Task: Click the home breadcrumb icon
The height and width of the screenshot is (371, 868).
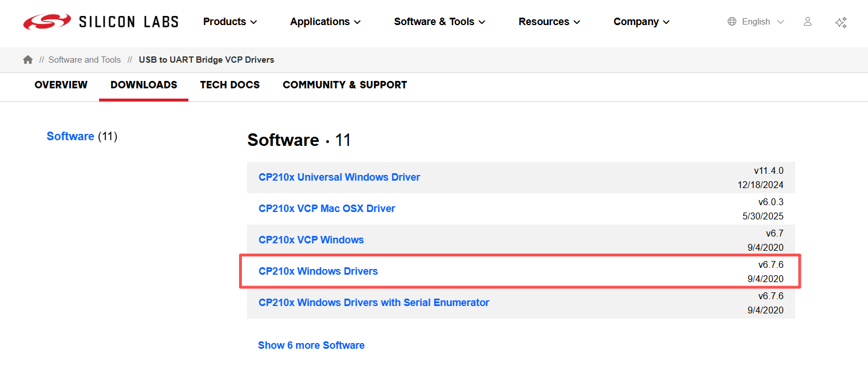Action: (x=28, y=60)
